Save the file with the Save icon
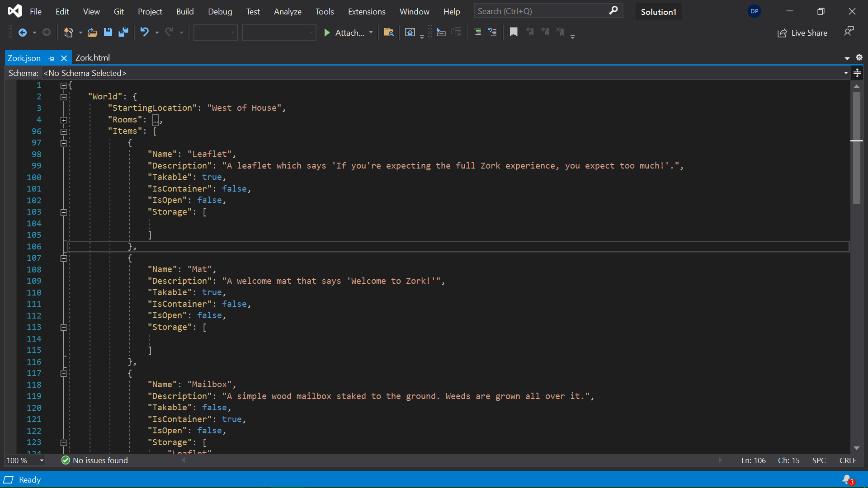The image size is (868, 488). 108,33
